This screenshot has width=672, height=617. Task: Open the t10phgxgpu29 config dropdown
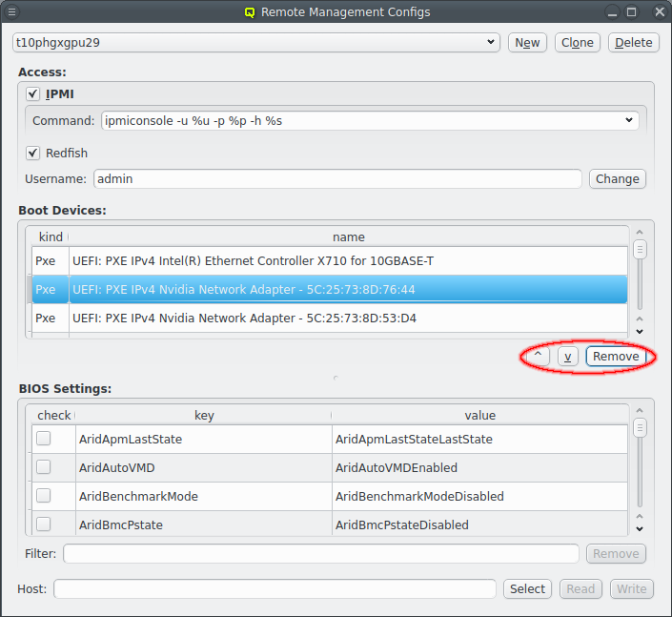click(x=255, y=43)
